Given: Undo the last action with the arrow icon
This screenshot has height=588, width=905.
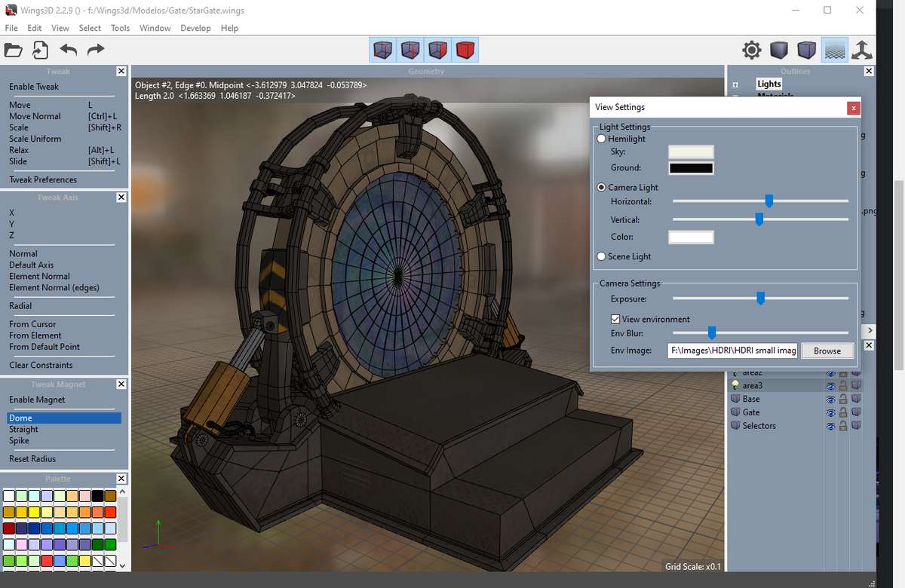Looking at the screenshot, I should pyautogui.click(x=69, y=51).
